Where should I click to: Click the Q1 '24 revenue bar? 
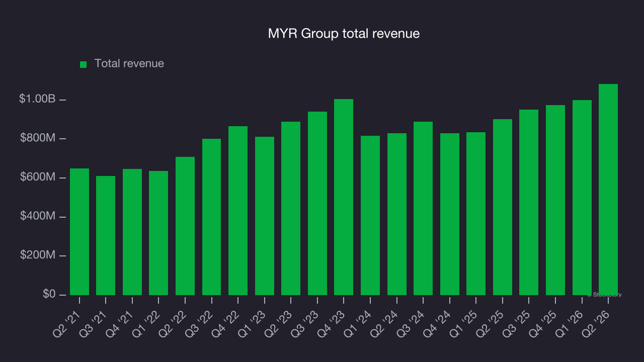[x=370, y=215]
